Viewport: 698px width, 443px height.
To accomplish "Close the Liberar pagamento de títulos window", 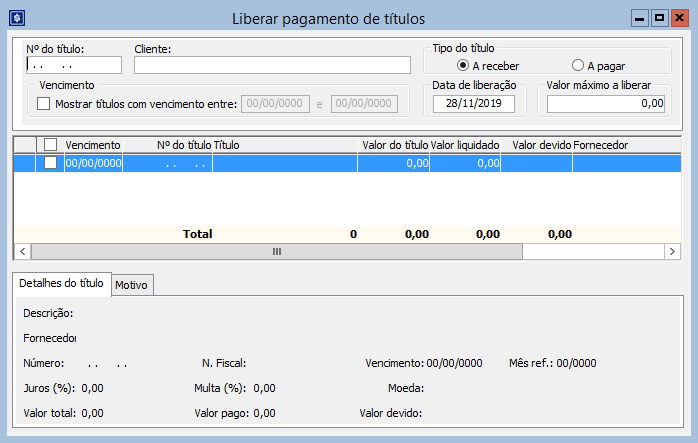I will click(679, 18).
